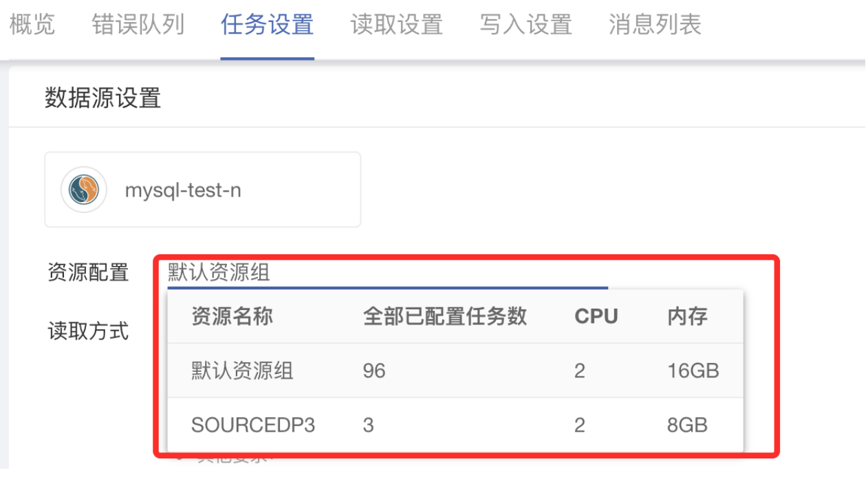Screen dimensions: 868x477
Task: Open the 资源配置 dropdown field
Action: click(x=387, y=274)
